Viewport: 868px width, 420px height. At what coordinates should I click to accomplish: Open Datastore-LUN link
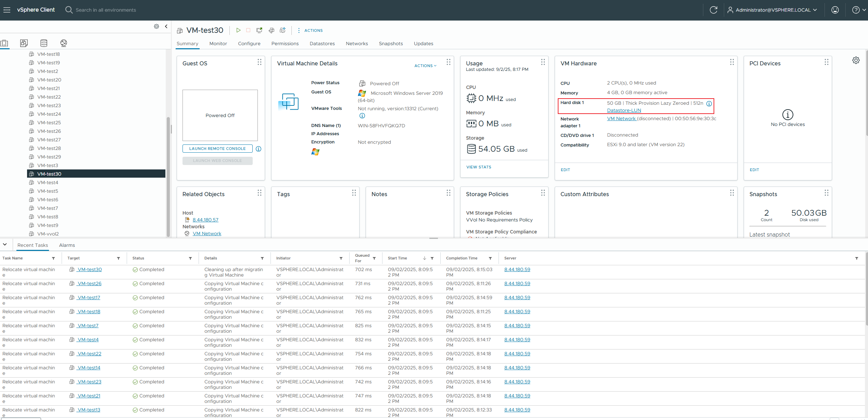pyautogui.click(x=624, y=110)
